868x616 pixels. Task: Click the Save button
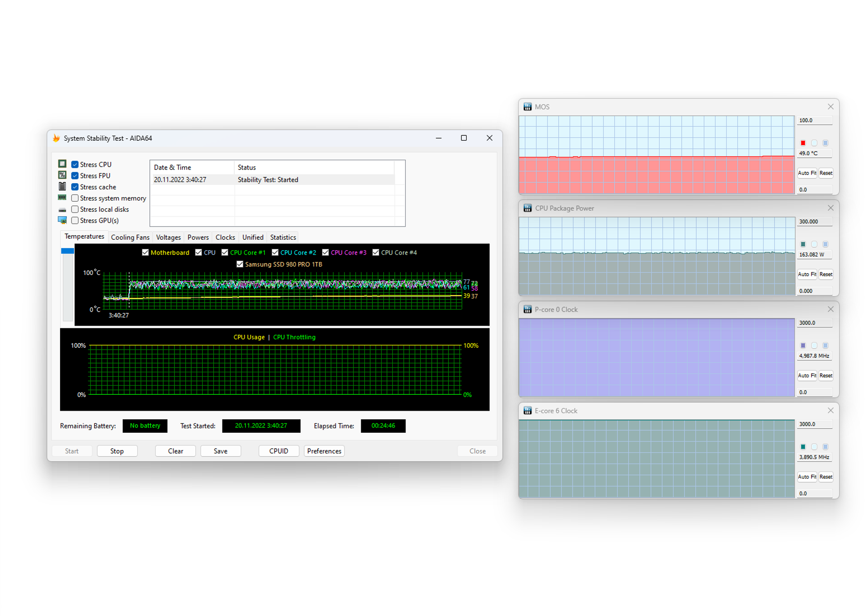pos(221,451)
